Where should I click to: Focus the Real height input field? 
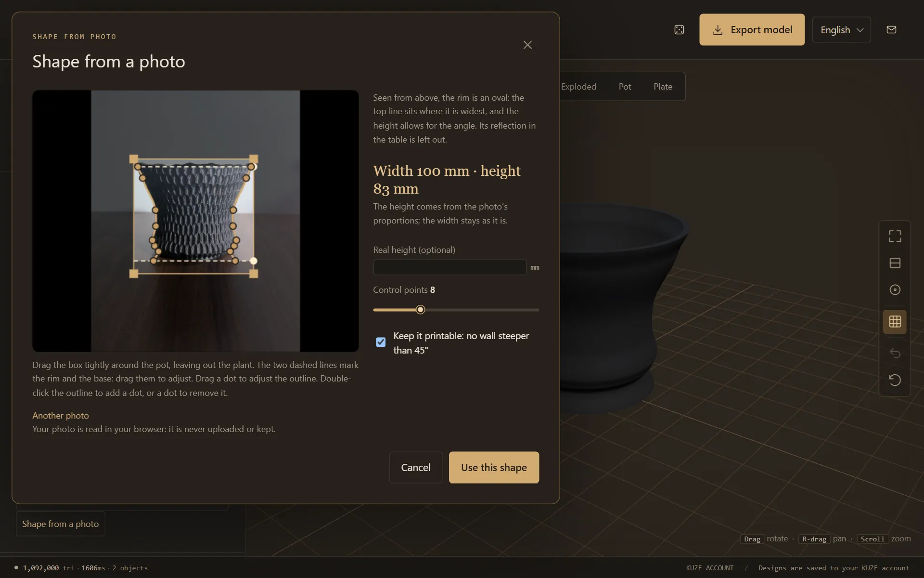pos(449,267)
